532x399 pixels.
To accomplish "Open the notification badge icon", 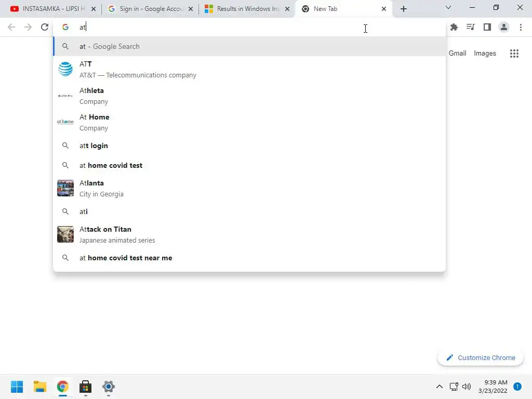I will pyautogui.click(x=517, y=387).
